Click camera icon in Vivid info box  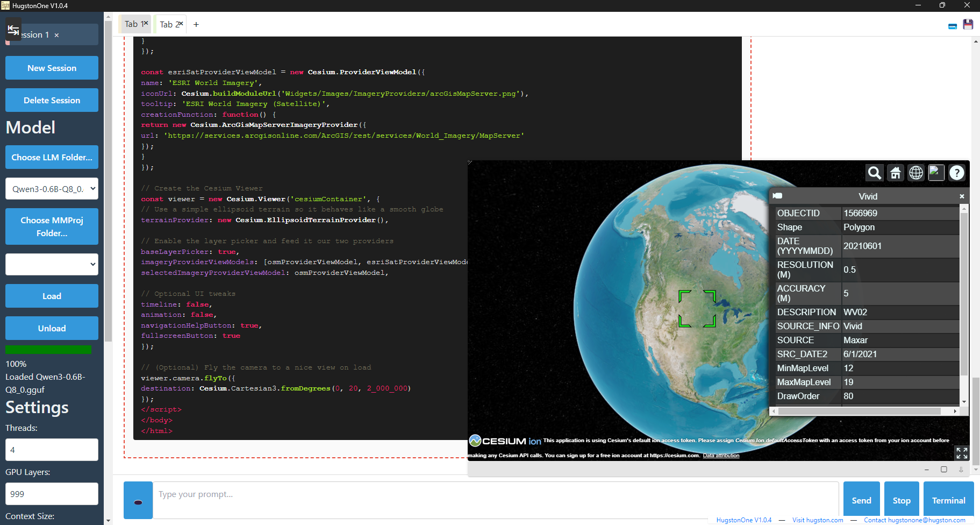pos(777,196)
